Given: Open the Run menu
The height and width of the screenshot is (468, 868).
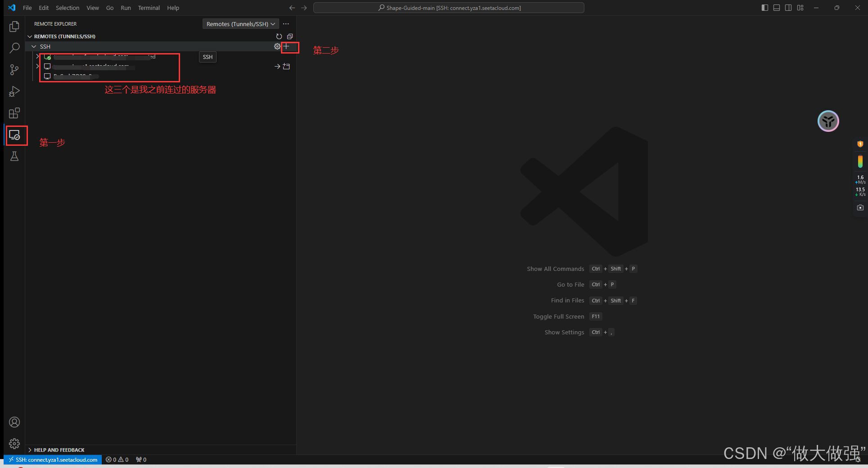Looking at the screenshot, I should point(126,8).
